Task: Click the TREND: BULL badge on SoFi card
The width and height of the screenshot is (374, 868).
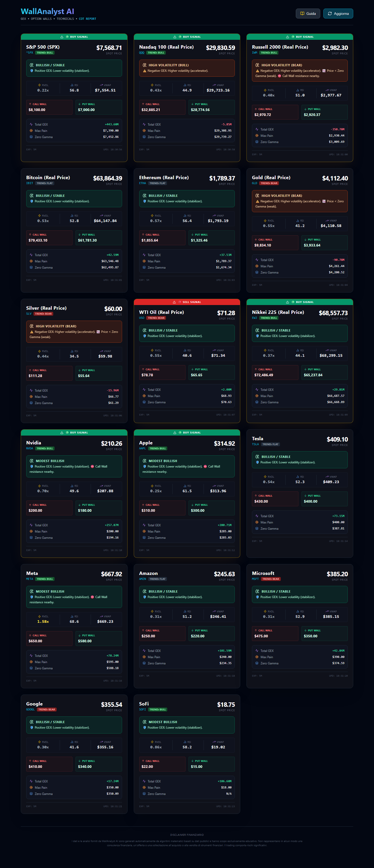Action: coord(158,709)
